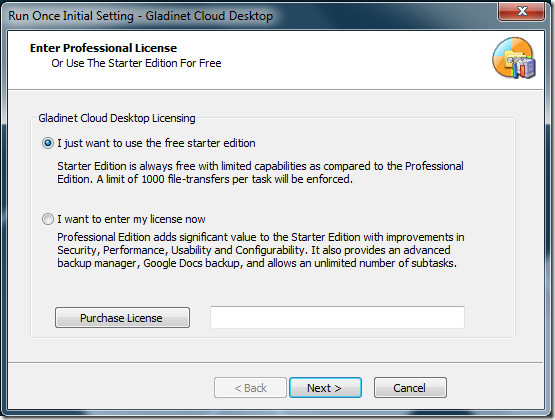Select the free starter edition radio button
The height and width of the screenshot is (420, 555).
[x=48, y=143]
